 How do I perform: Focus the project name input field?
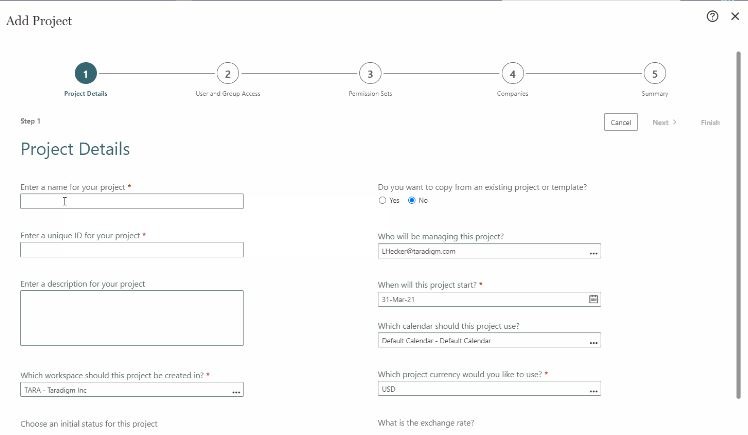132,201
